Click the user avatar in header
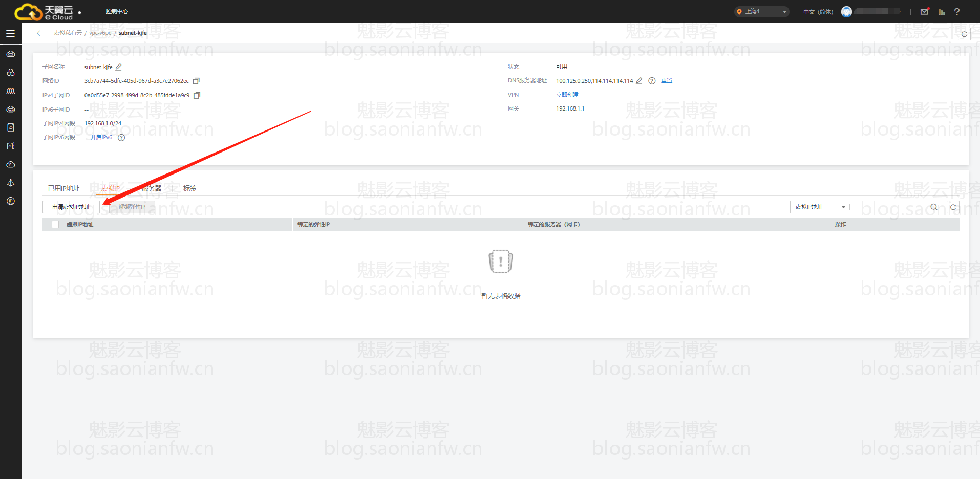 click(x=847, y=11)
